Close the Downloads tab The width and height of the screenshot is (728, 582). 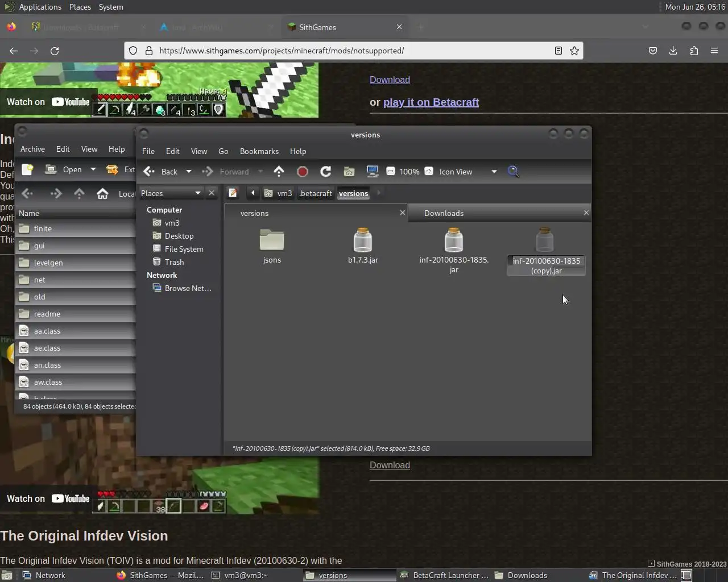586,213
